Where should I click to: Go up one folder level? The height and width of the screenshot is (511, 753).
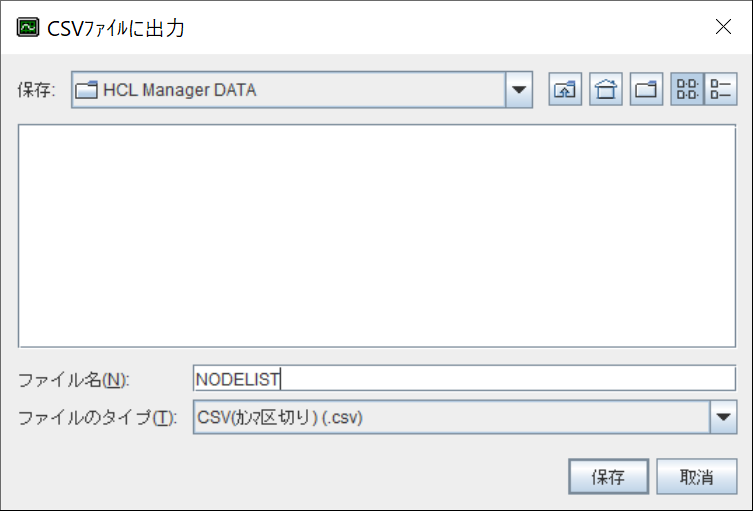(x=565, y=89)
